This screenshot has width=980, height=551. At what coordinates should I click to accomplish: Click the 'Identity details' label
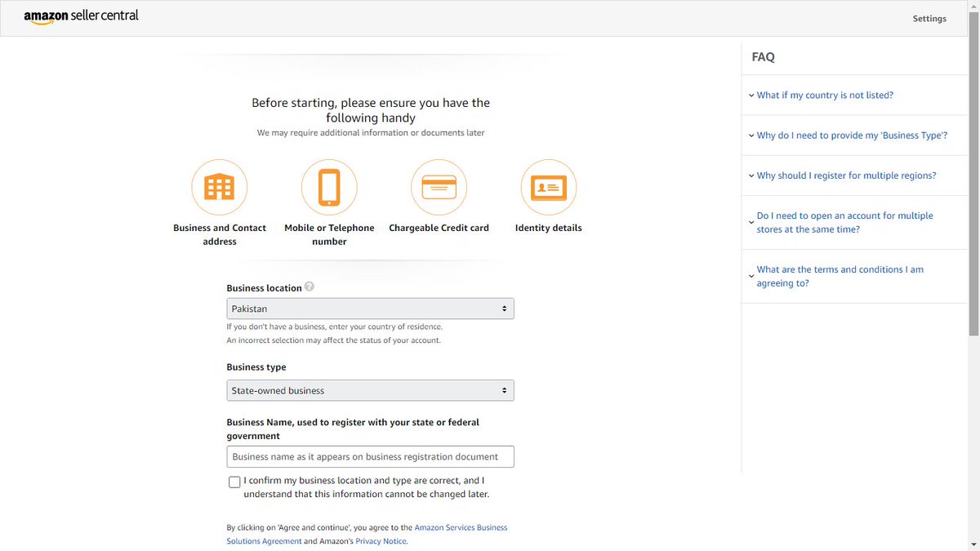point(549,228)
